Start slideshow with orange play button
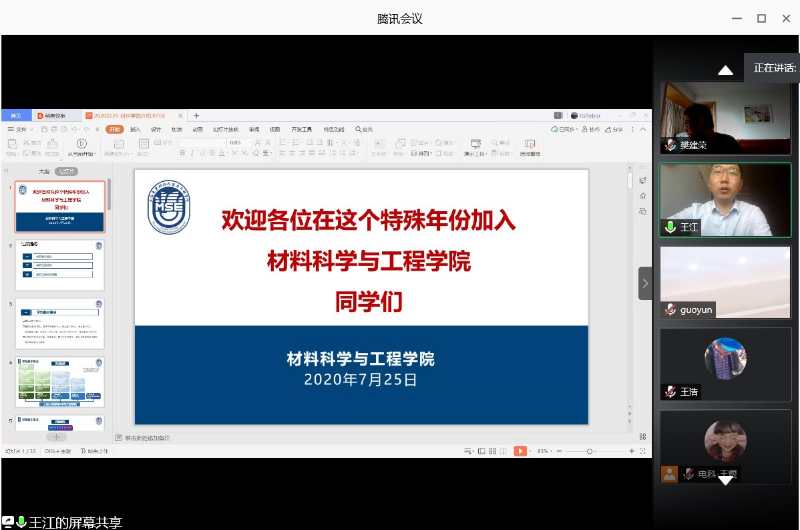Image resolution: width=800 pixels, height=530 pixels. [520, 451]
